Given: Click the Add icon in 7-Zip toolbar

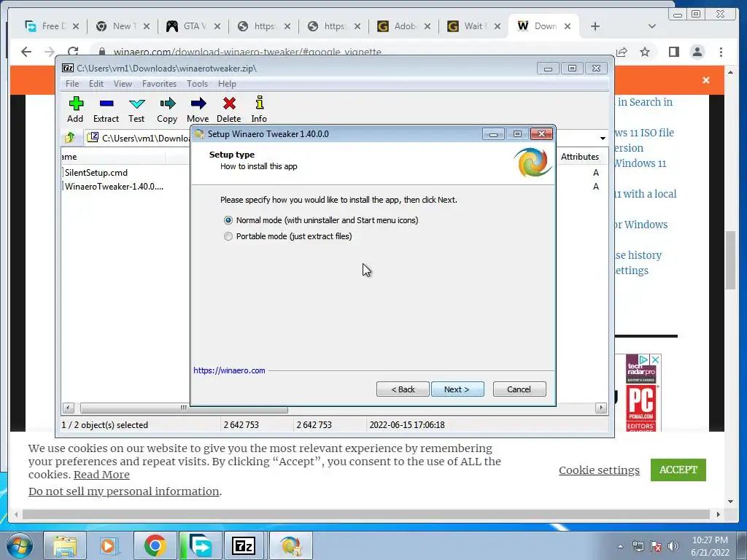Looking at the screenshot, I should point(76,104).
